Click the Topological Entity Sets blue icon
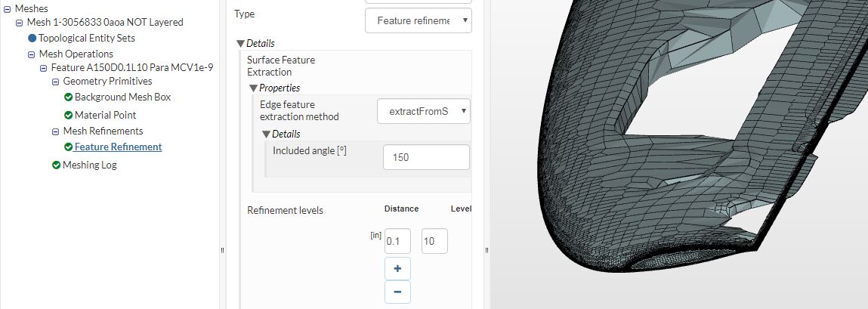The height and width of the screenshot is (309, 868). click(32, 38)
